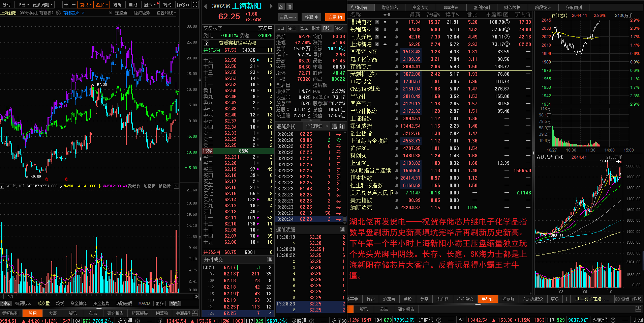This screenshot has width=644, height=323.
Task: Open 沪股通 help question mark in status bar
Action: (x=137, y=320)
